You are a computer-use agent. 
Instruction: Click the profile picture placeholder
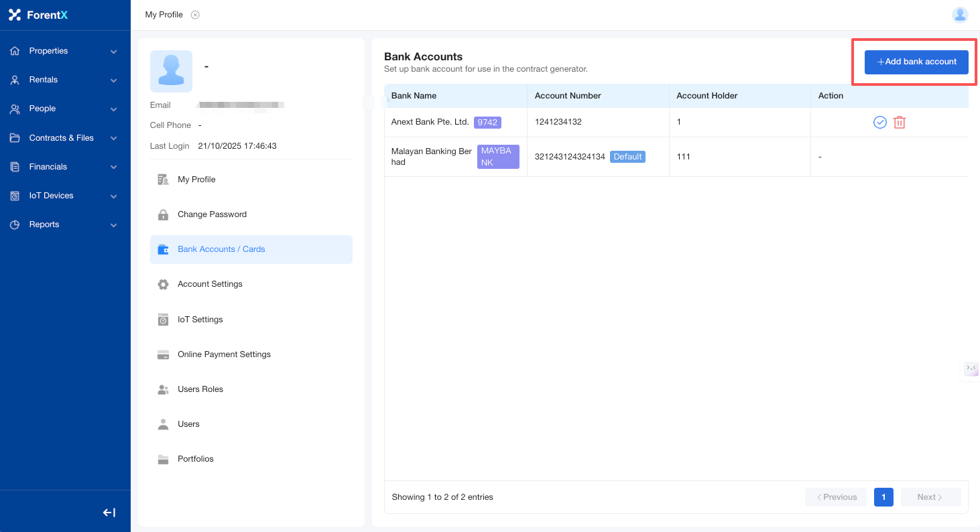(171, 71)
